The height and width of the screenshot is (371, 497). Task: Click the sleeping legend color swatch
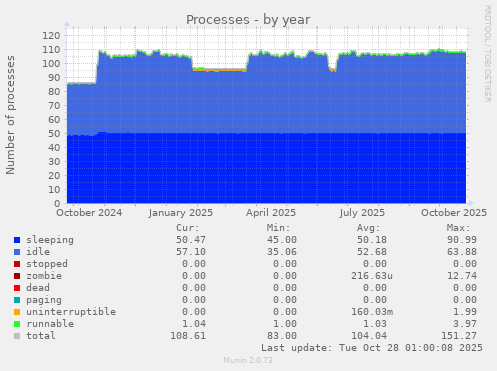17,240
